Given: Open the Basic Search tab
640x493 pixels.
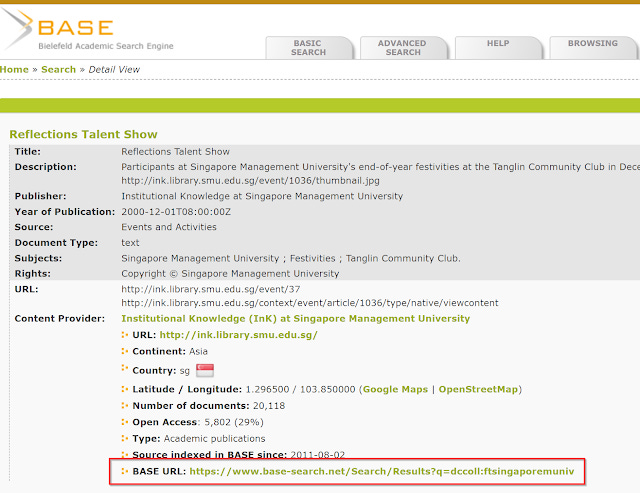Looking at the screenshot, I should [x=309, y=48].
